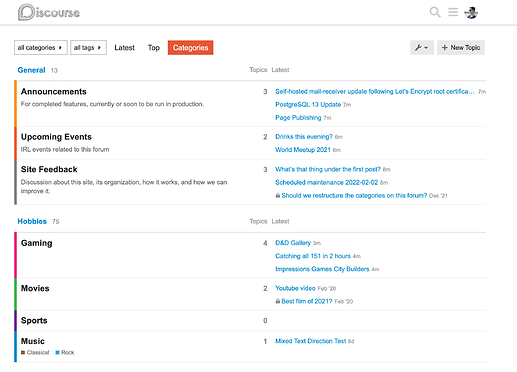Open the hamburger menu icon
The width and height of the screenshot is (517, 372).
click(453, 12)
